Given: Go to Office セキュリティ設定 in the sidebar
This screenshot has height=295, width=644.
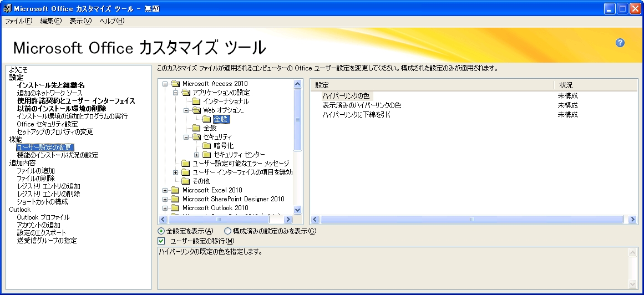Looking at the screenshot, I should tap(47, 124).
